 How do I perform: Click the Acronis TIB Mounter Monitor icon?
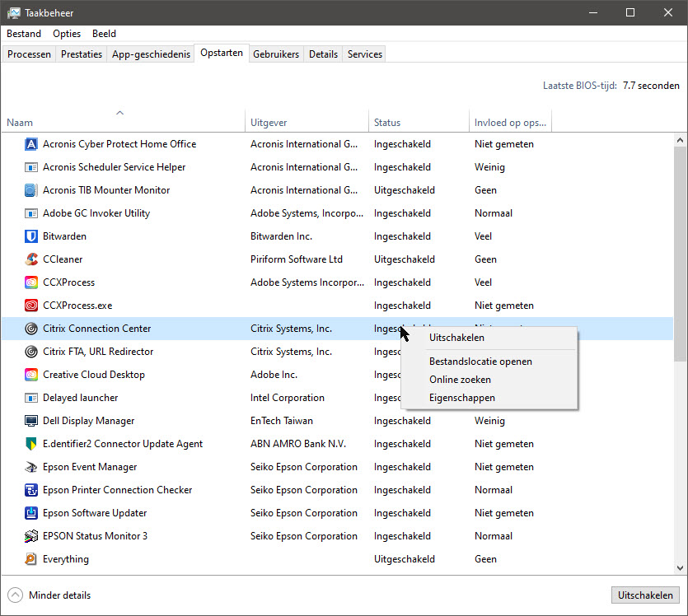pos(31,190)
